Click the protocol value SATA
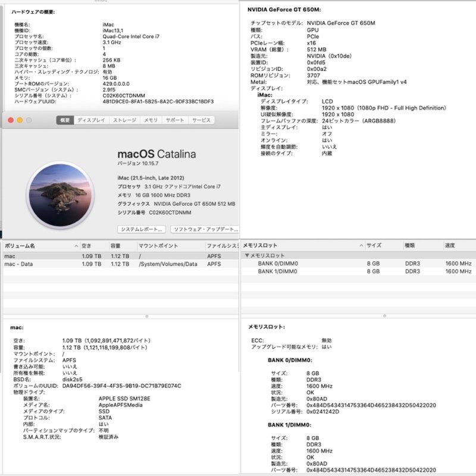This screenshot has width=476, height=476. (x=105, y=418)
